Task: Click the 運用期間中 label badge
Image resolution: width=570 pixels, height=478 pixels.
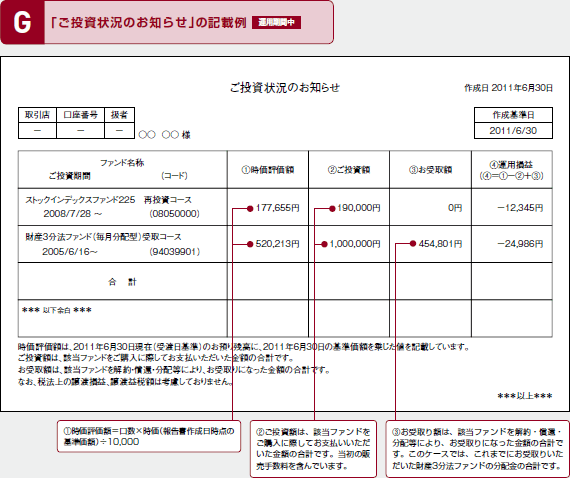Action: pyautogui.click(x=276, y=23)
